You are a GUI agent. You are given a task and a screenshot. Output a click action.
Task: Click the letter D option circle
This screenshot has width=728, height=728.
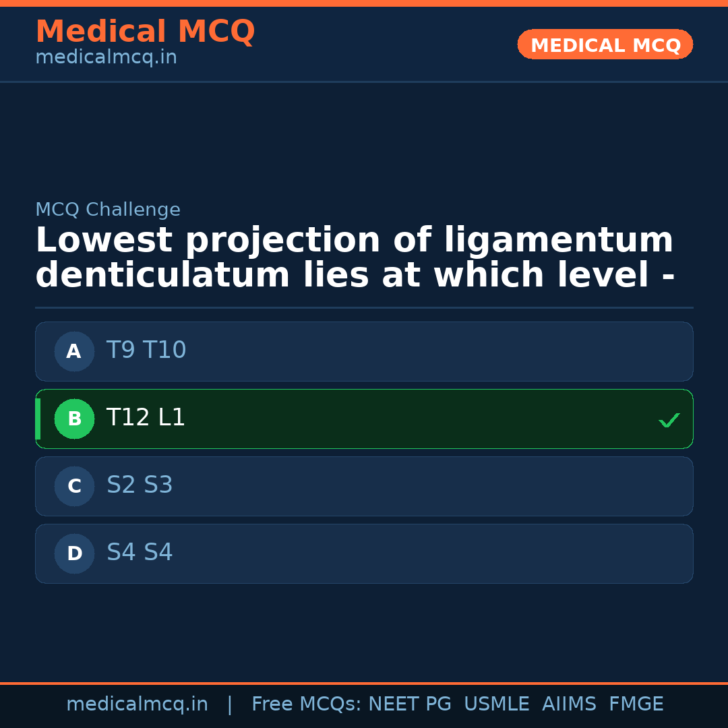[x=74, y=553]
